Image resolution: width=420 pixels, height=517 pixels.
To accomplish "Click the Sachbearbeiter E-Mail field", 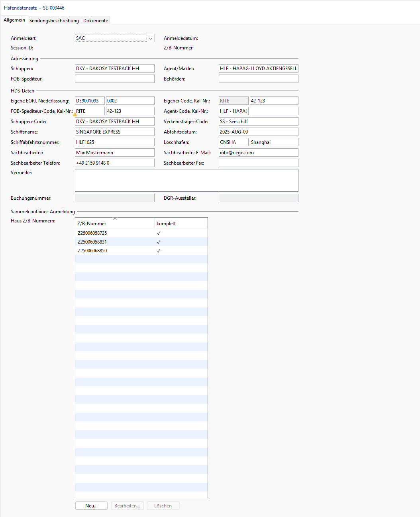I will pyautogui.click(x=259, y=153).
